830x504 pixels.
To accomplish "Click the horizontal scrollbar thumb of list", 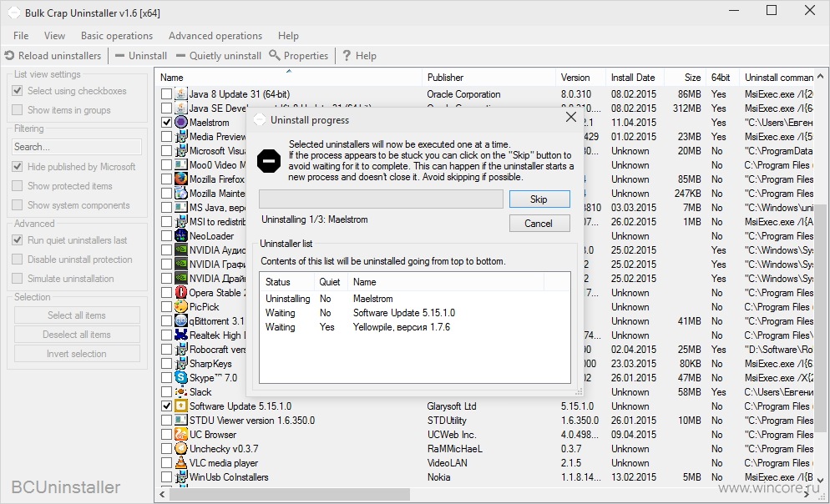I will tap(290, 494).
